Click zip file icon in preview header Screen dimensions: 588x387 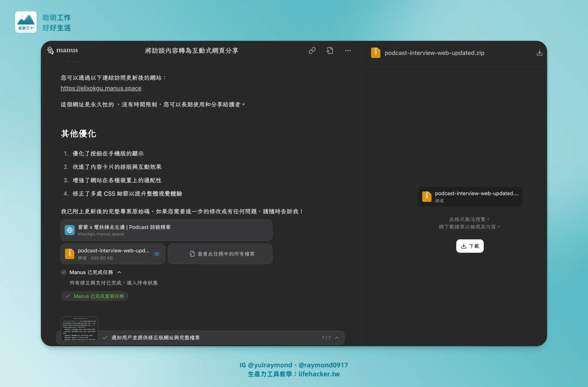click(376, 53)
